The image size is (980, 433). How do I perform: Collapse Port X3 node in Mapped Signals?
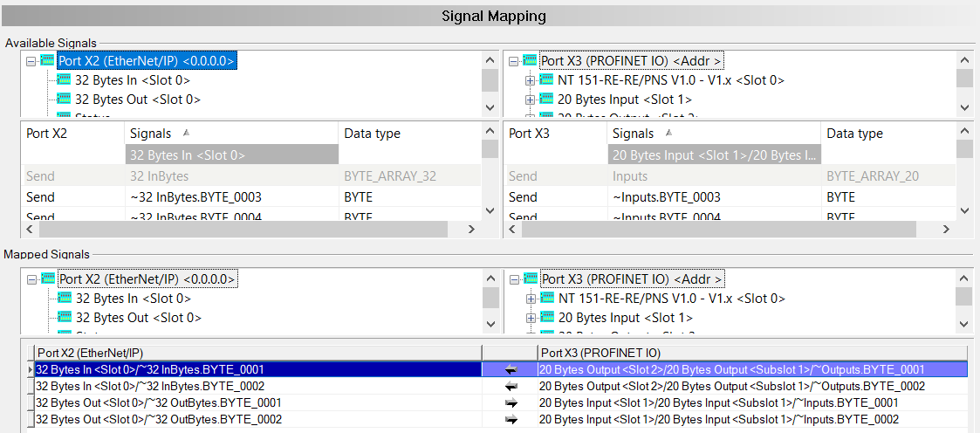(513, 279)
